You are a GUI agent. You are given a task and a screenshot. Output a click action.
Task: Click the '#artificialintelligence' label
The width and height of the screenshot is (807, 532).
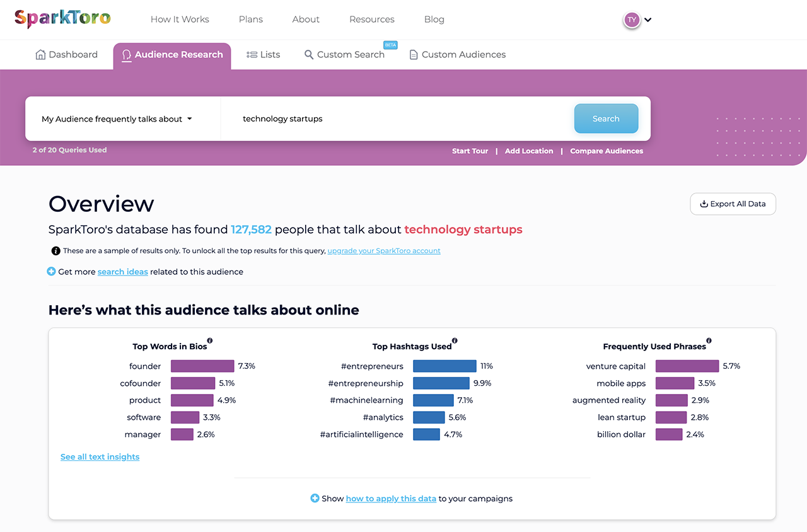[362, 434]
